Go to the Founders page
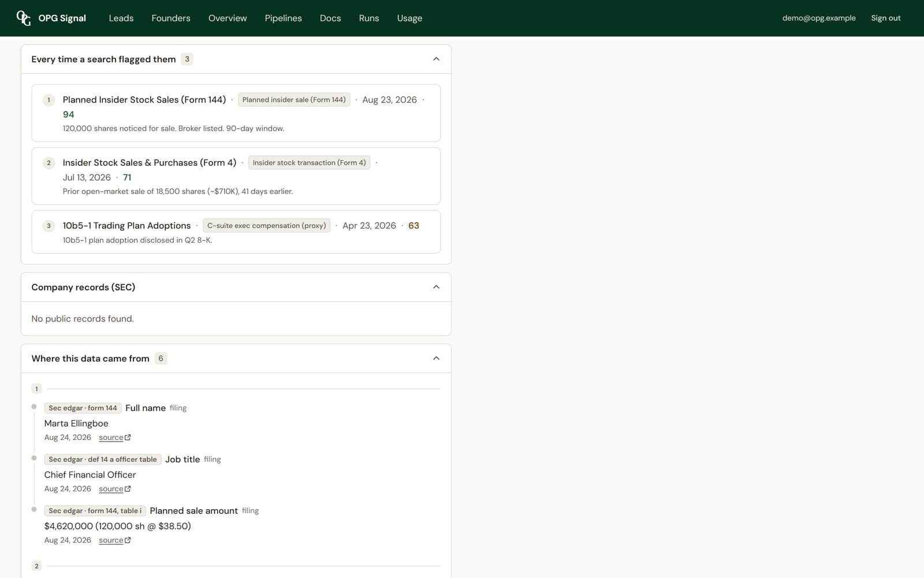 171,18
